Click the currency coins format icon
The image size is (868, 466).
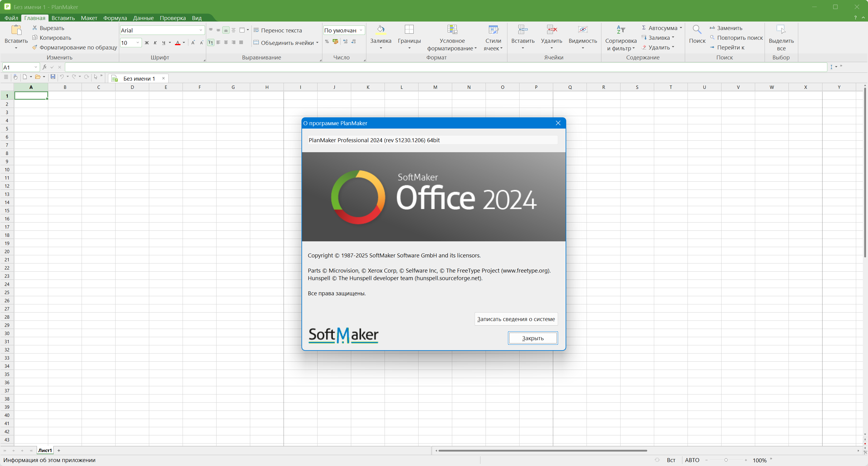335,42
